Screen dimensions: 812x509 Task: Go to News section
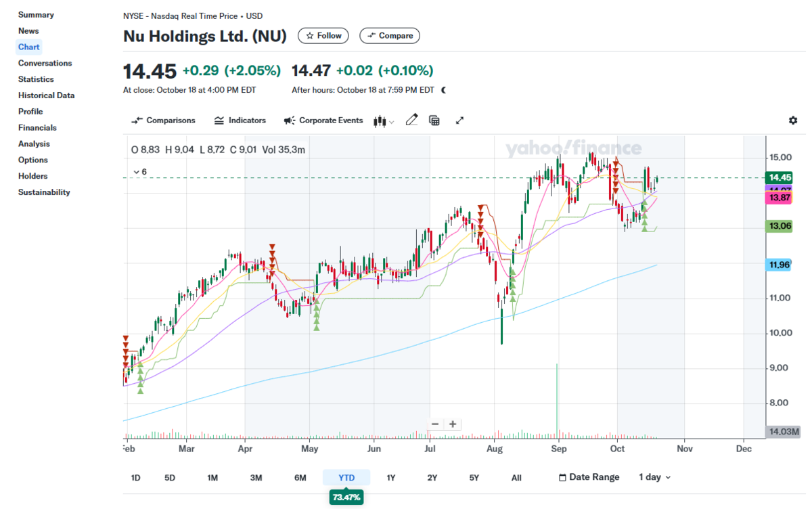[x=28, y=31]
